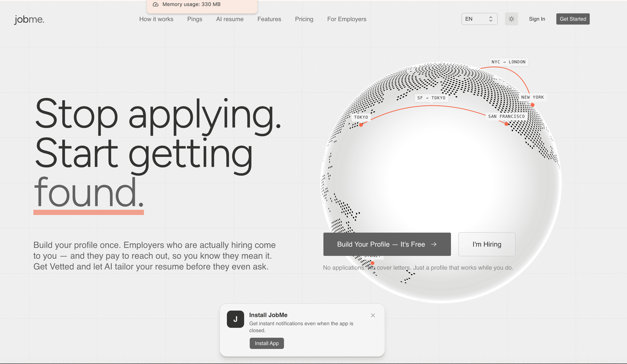Click the jobme. logo

29,19
